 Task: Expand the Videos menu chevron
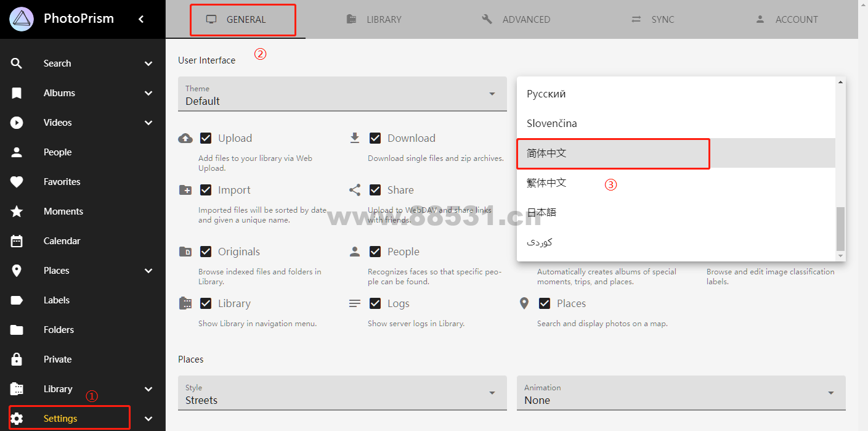pyautogui.click(x=148, y=123)
